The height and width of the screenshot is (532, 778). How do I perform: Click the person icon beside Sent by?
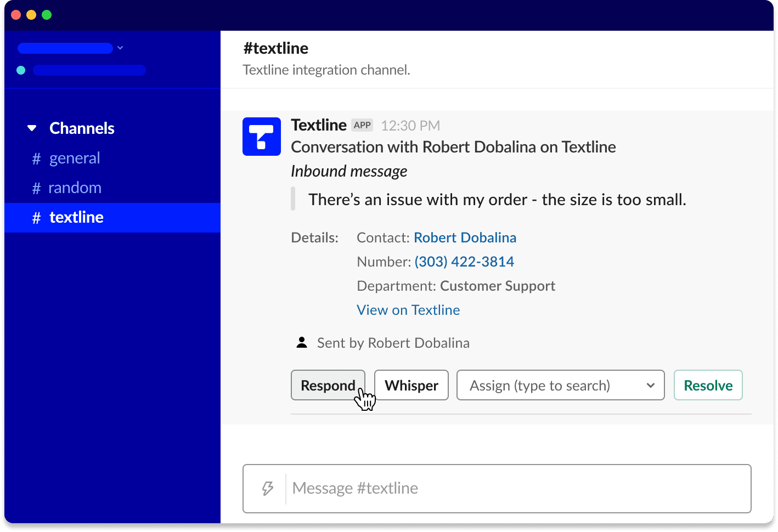click(x=302, y=343)
